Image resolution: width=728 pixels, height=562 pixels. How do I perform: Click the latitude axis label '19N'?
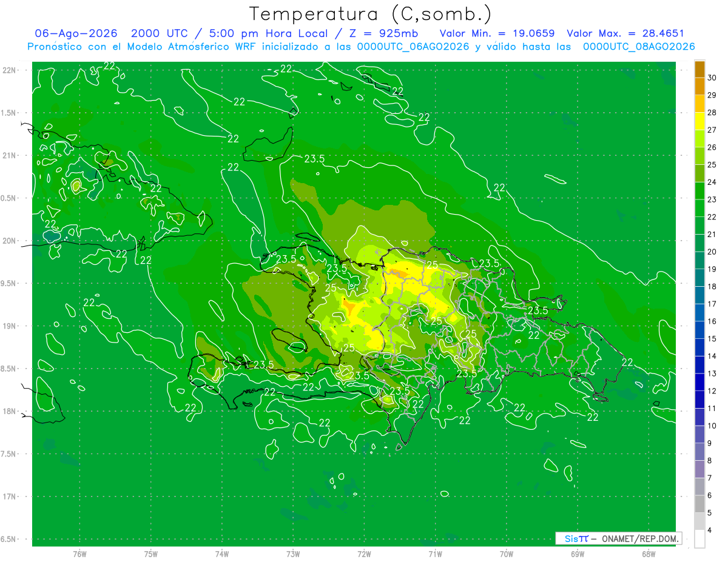click(x=10, y=326)
